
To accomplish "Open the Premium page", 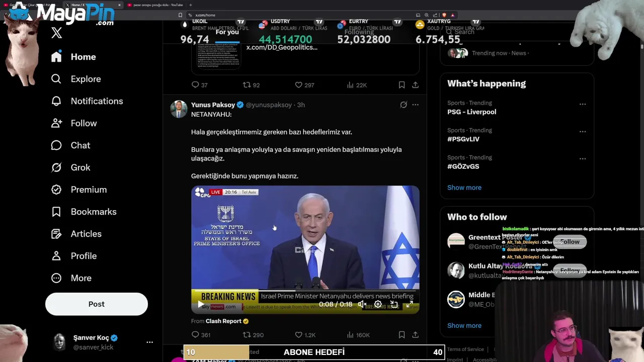I will (79, 190).
